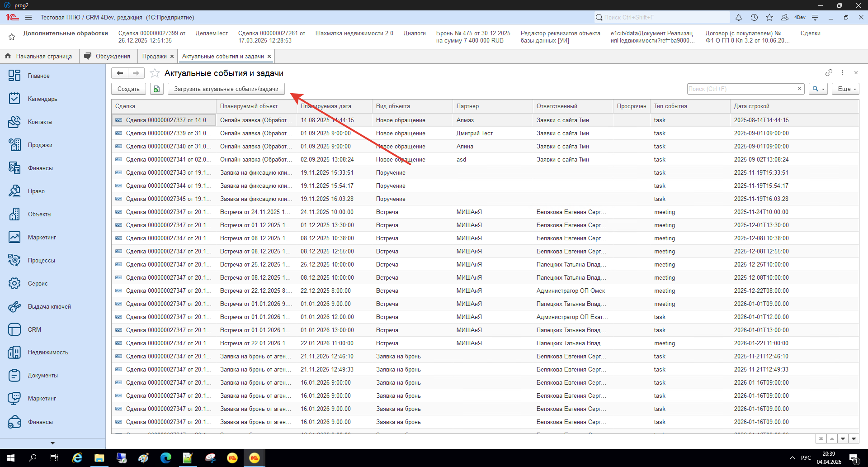The height and width of the screenshot is (467, 868).
Task: Navigate back with left arrow
Action: [120, 73]
